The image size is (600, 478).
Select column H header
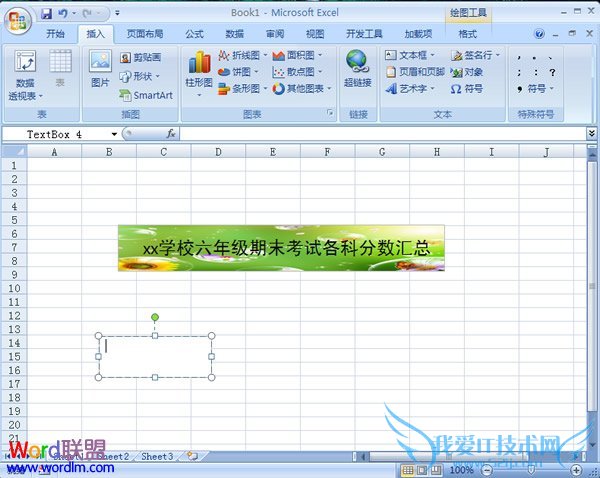(437, 152)
